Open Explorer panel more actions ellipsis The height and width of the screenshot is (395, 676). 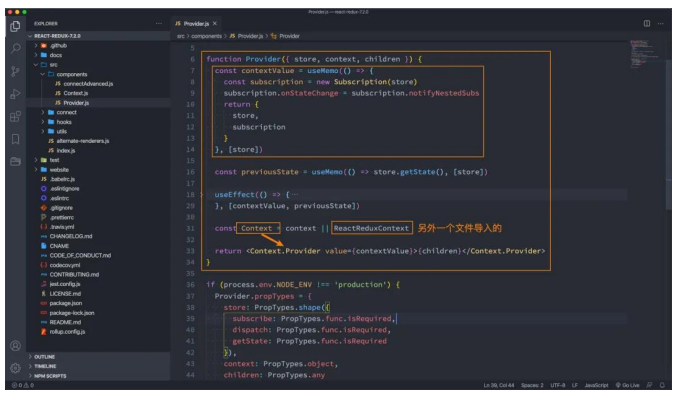(x=159, y=23)
